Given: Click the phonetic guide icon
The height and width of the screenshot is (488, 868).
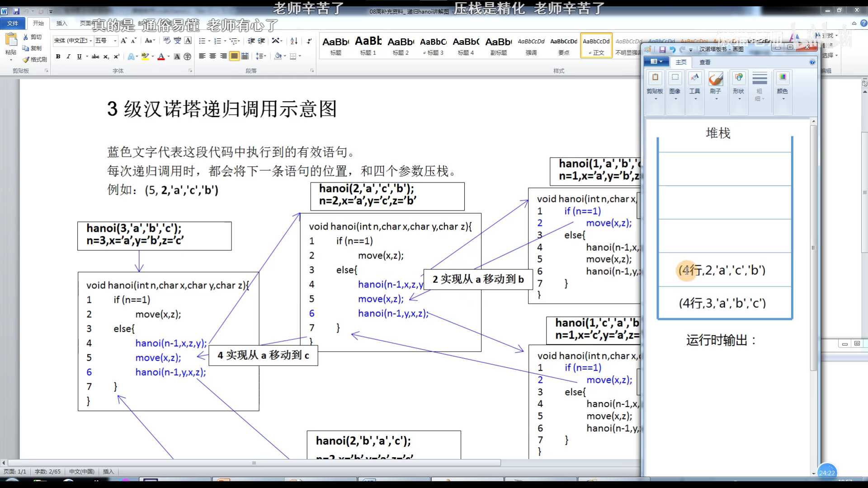Looking at the screenshot, I should pos(177,41).
